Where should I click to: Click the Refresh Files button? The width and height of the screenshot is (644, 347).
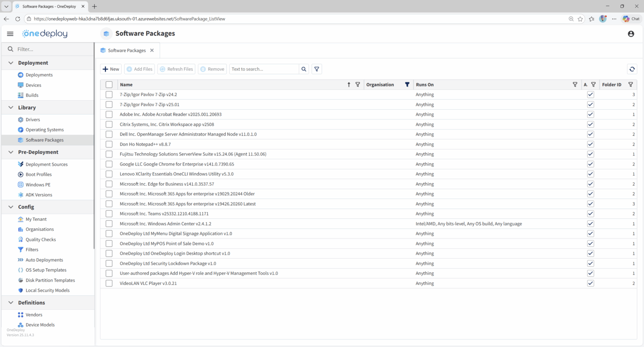coord(177,69)
